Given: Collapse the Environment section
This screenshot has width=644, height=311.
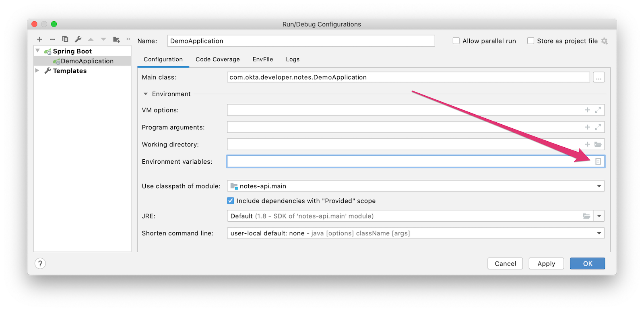Looking at the screenshot, I should (x=146, y=94).
